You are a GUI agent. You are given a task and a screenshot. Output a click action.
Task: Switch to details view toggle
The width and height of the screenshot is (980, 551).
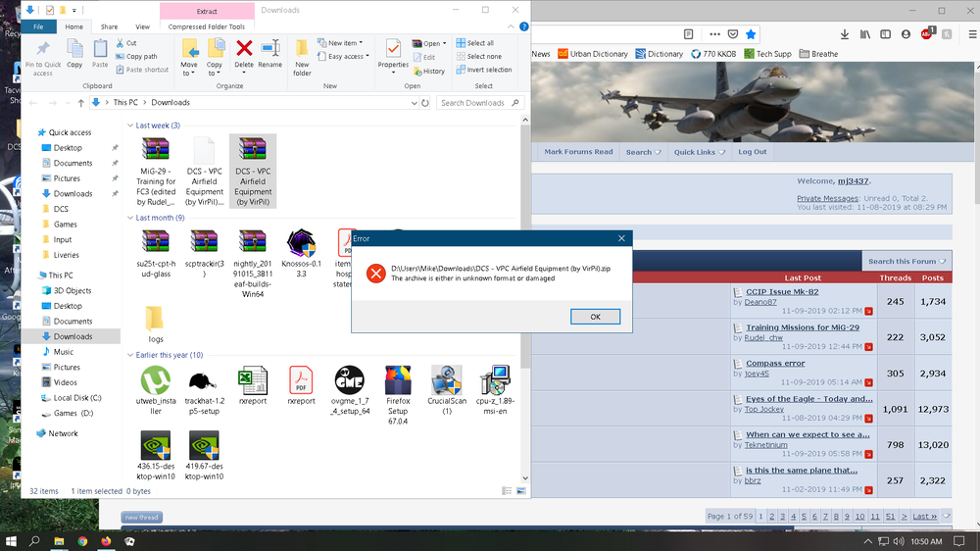507,491
